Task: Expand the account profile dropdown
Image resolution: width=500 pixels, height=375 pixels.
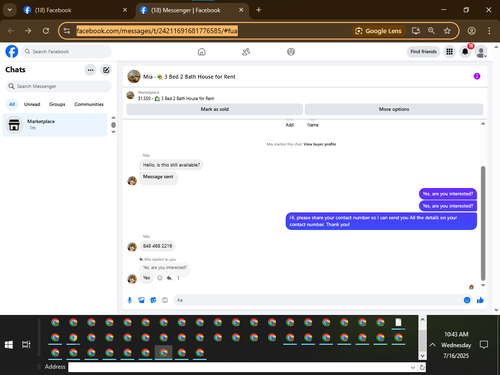Action: (x=481, y=52)
